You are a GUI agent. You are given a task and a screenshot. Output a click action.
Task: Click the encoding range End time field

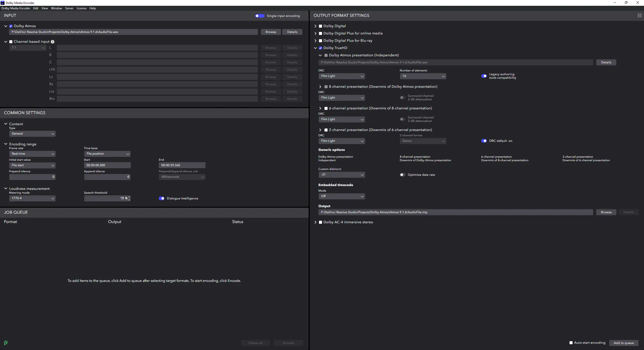[182, 165]
